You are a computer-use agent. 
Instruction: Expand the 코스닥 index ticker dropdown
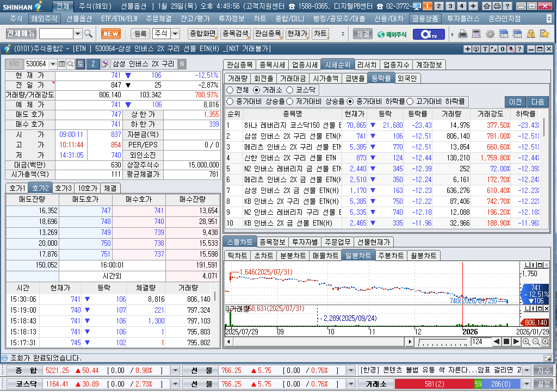(175, 384)
